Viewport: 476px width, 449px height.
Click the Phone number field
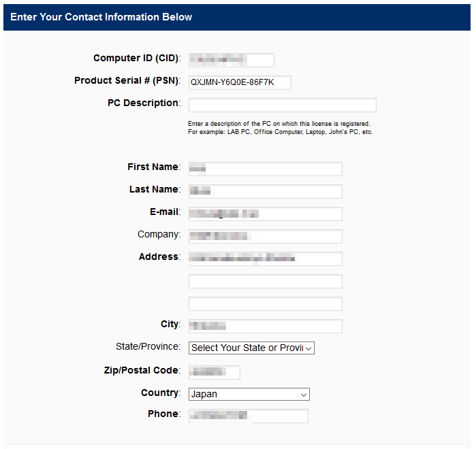pos(248,416)
